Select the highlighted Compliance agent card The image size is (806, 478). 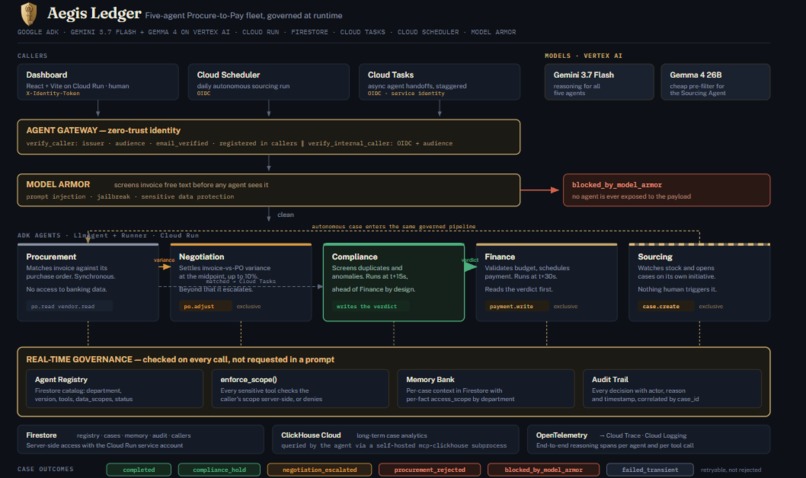tap(394, 283)
